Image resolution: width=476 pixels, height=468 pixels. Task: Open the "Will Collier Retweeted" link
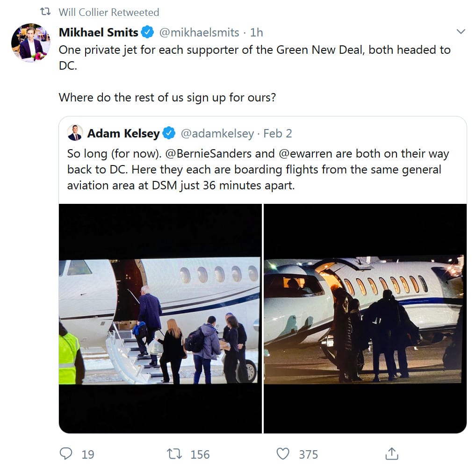tap(108, 12)
